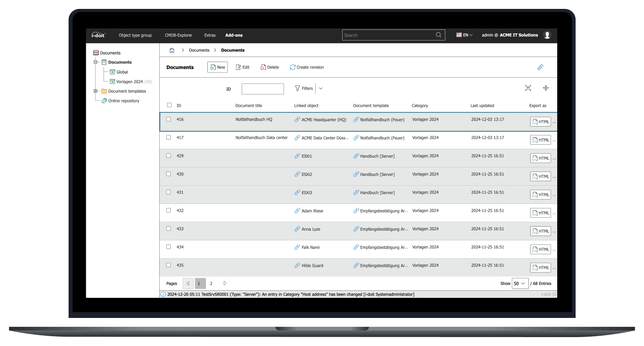Click the fullscreen table view icon
Viewport: 644px width, 346px height.
tap(528, 88)
